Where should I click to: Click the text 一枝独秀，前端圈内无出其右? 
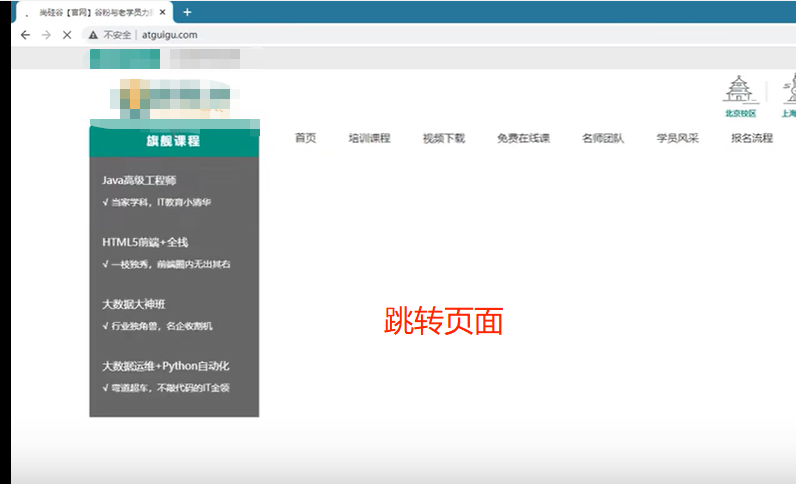(171, 264)
